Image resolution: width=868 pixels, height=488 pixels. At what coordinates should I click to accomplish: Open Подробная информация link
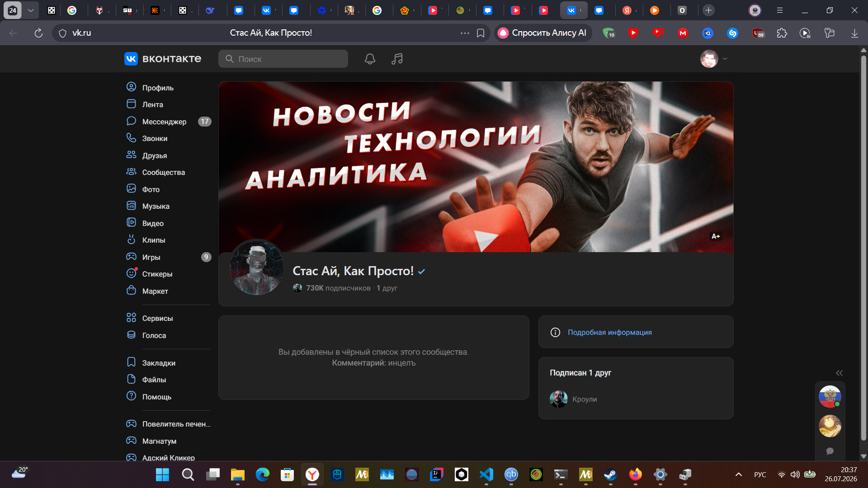(x=609, y=332)
